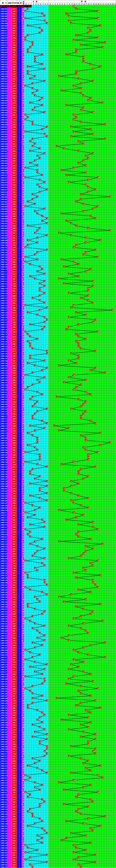Click red circle 0 in row 2009-034
Screen dimensions: 116x868
pos(25,86)
